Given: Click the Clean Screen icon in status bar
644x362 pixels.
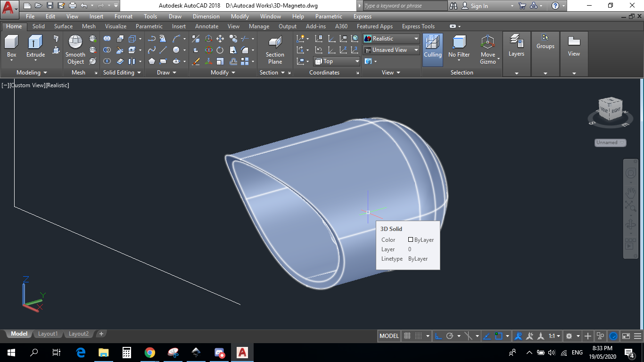Looking at the screenshot, I should click(626, 336).
